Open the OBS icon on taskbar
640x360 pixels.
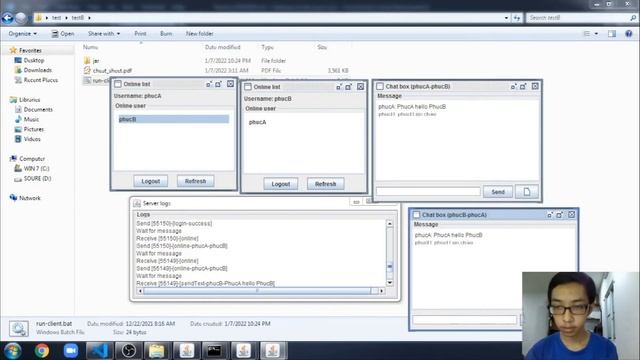128,351
